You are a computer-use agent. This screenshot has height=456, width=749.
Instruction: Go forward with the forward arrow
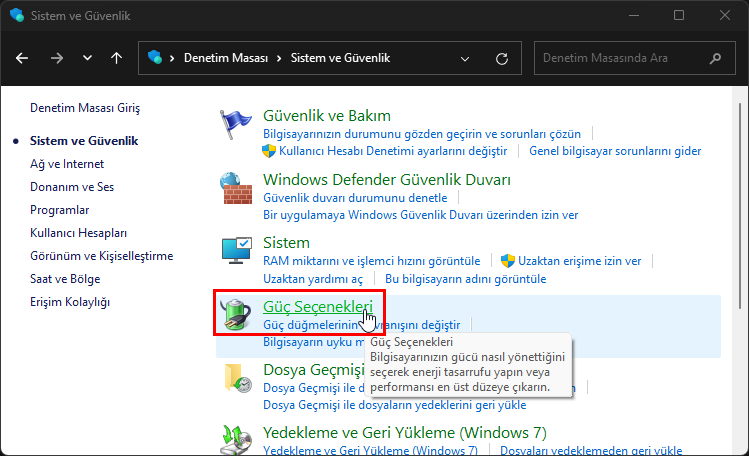pos(57,58)
